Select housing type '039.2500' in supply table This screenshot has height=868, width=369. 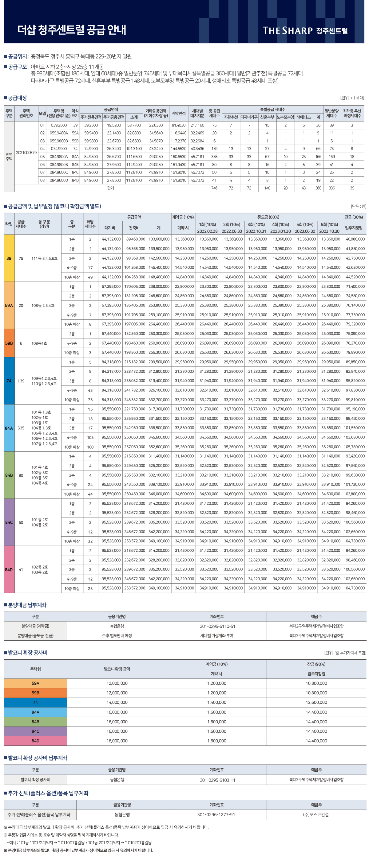(x=59, y=125)
